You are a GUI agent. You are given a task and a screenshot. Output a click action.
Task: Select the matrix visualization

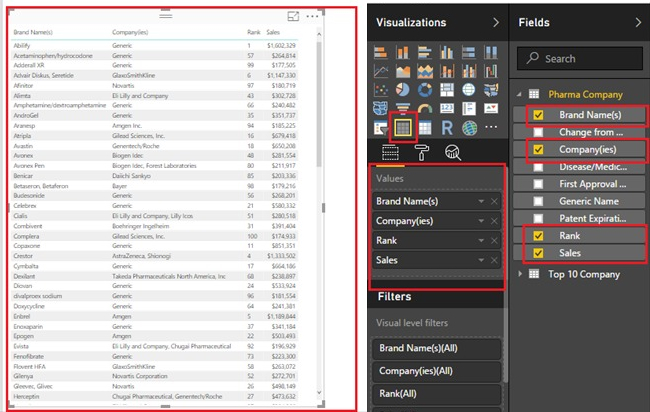click(x=424, y=128)
